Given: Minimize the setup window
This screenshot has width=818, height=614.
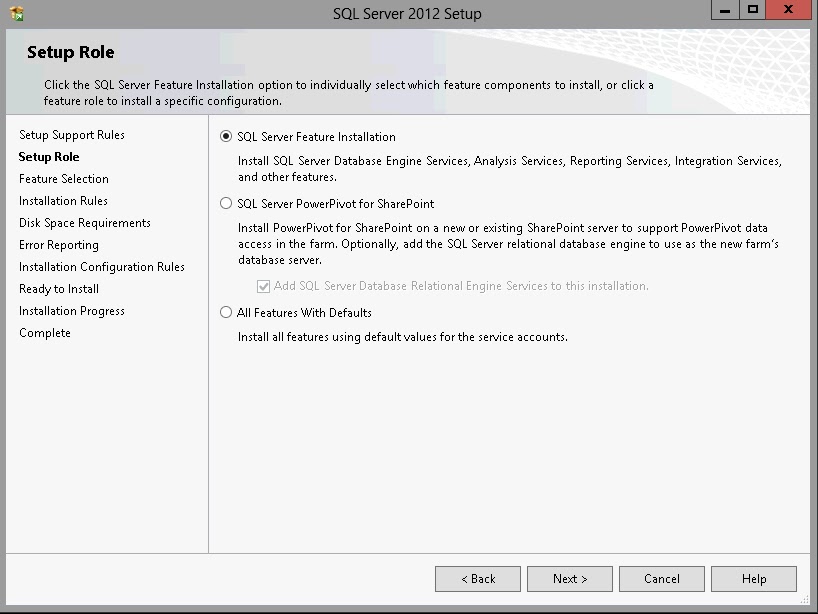Looking at the screenshot, I should pyautogui.click(x=725, y=10).
